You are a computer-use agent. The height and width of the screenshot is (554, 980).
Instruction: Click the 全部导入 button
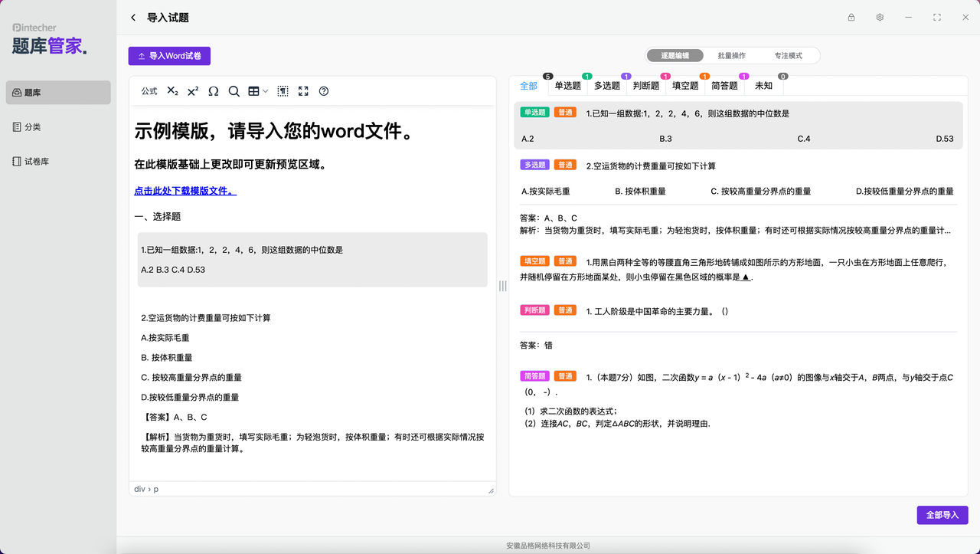[942, 515]
